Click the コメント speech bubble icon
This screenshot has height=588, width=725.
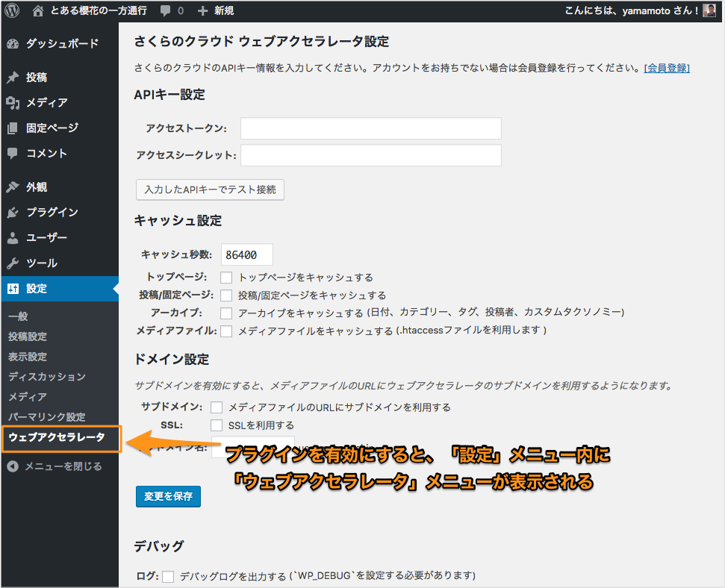point(13,154)
